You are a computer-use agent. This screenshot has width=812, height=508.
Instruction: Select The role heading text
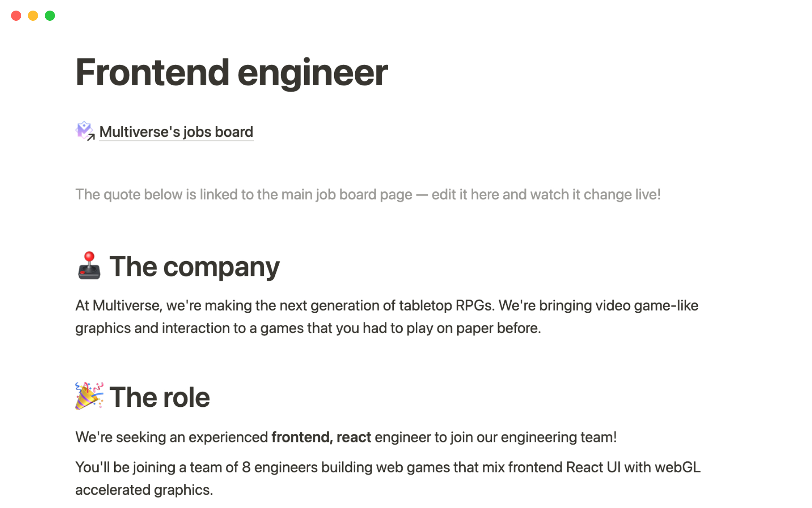(x=159, y=397)
